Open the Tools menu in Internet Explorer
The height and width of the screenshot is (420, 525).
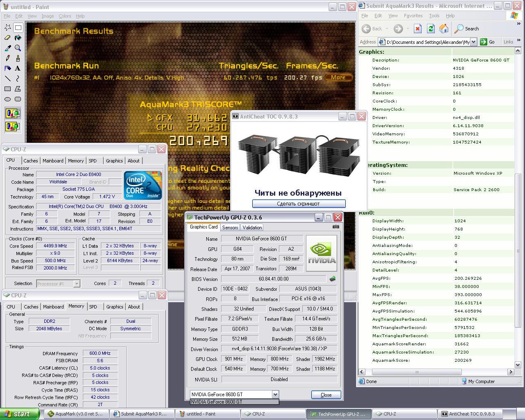[434, 16]
